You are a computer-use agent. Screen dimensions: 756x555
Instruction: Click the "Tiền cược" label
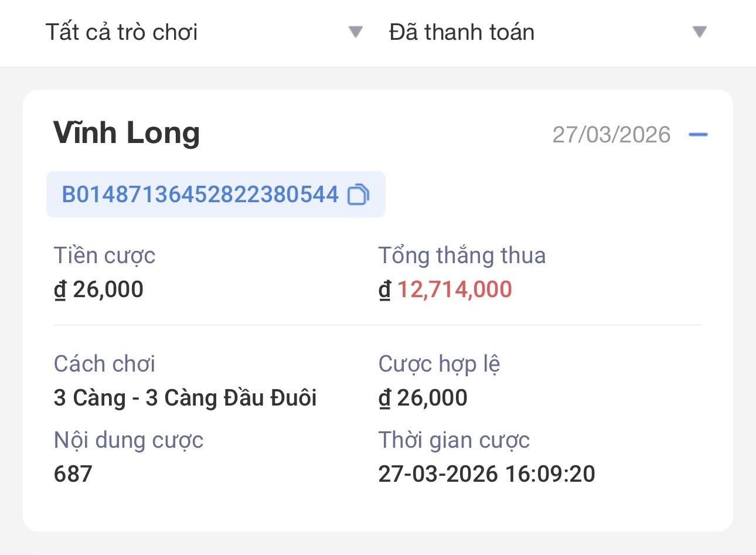coord(104,256)
